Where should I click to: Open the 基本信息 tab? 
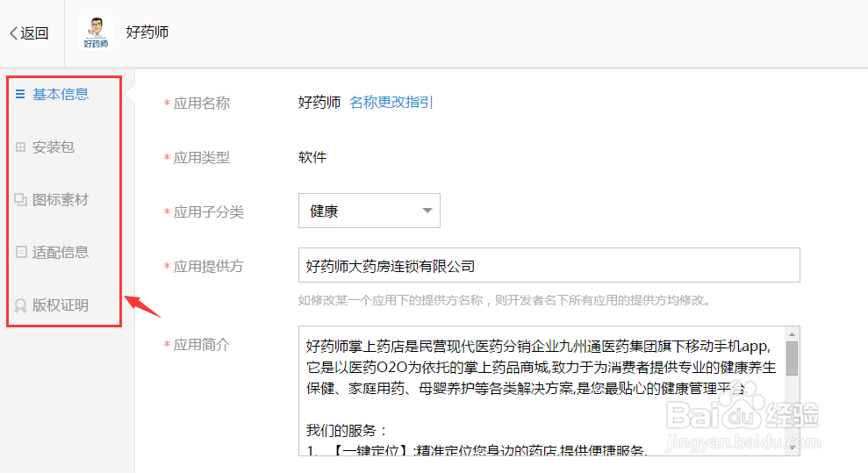60,94
